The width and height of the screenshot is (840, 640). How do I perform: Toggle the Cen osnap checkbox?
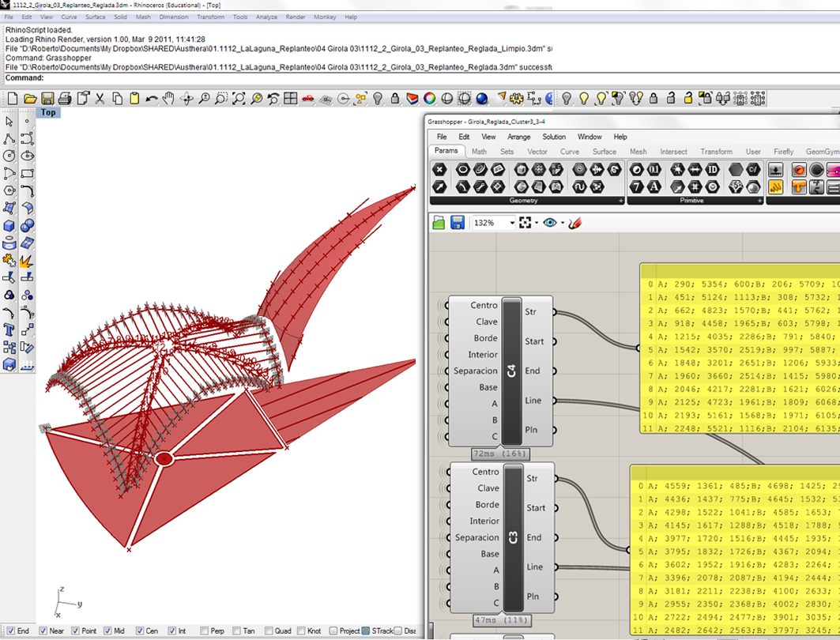[x=139, y=631]
